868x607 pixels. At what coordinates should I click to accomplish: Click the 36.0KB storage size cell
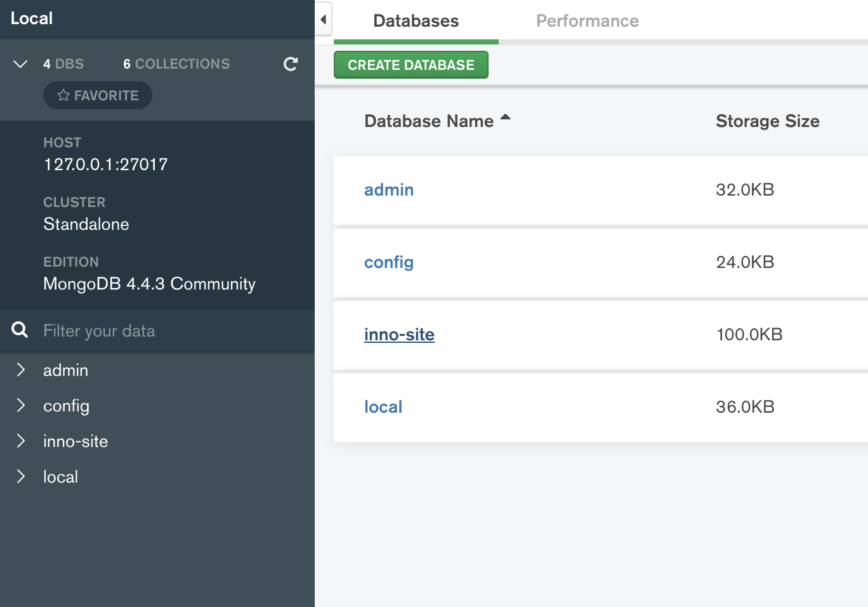pyautogui.click(x=745, y=407)
